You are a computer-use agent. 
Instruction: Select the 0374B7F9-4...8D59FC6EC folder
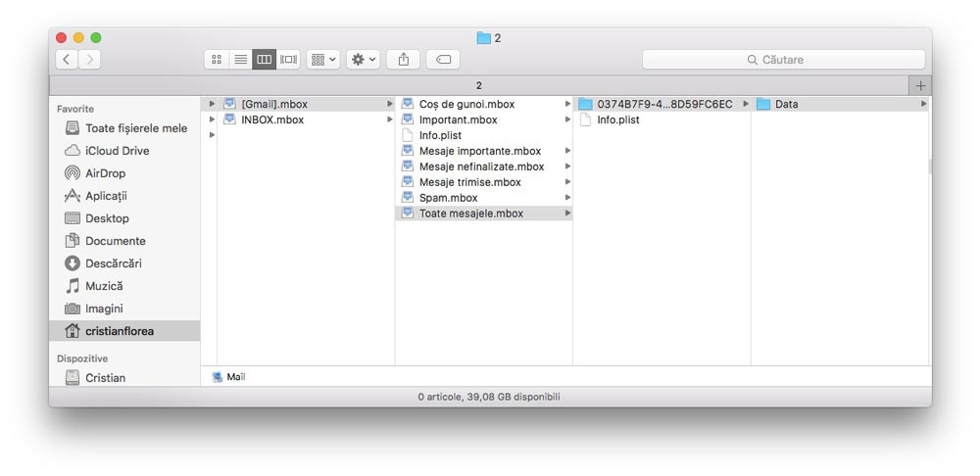click(661, 105)
